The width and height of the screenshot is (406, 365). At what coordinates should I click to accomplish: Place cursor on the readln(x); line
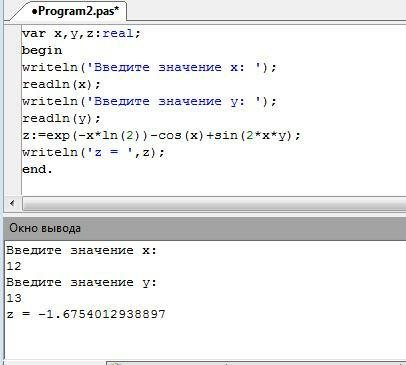[x=61, y=84]
